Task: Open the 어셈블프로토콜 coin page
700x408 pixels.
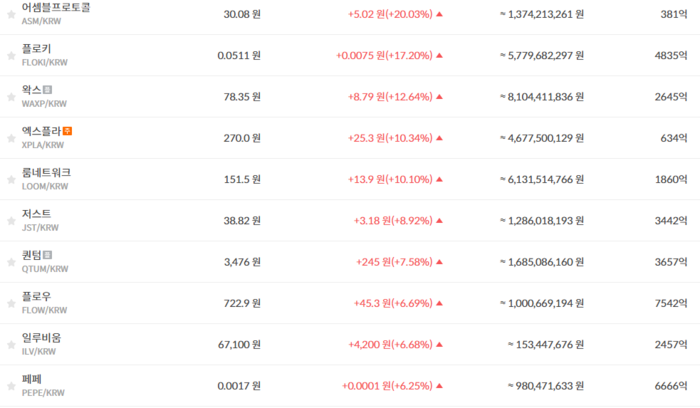Action: (56, 7)
